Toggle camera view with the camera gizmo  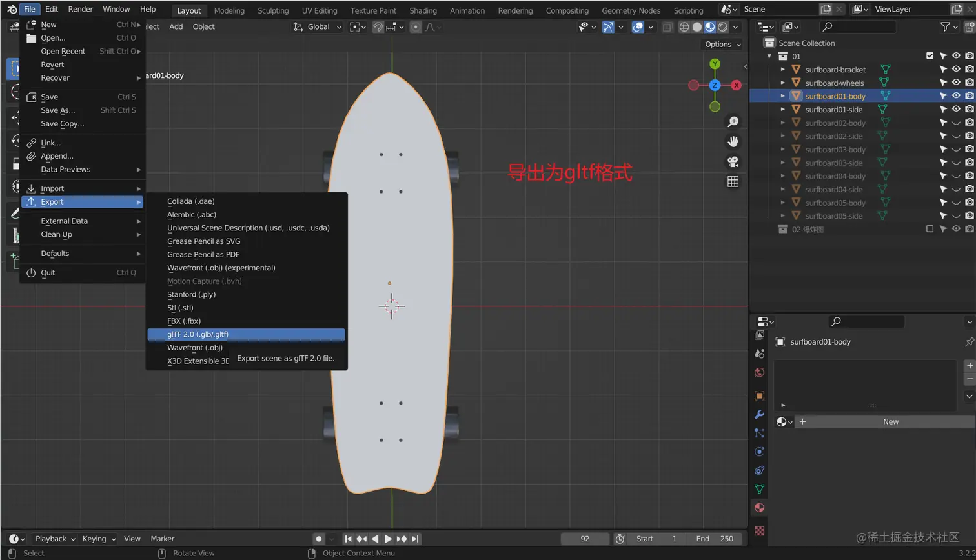pyautogui.click(x=733, y=162)
